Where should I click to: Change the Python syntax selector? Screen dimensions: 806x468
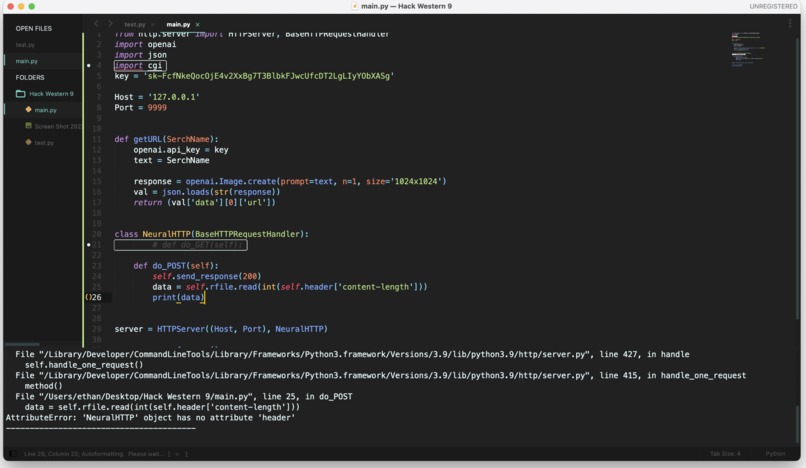coord(775,454)
